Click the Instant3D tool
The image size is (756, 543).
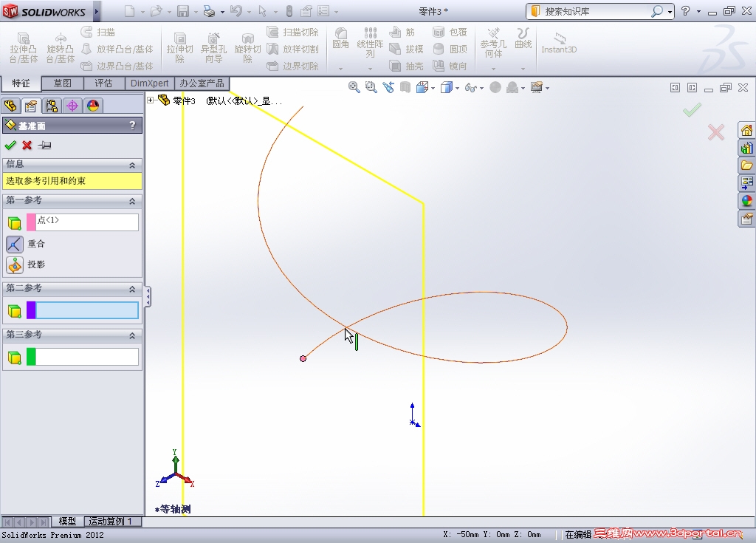[x=559, y=42]
